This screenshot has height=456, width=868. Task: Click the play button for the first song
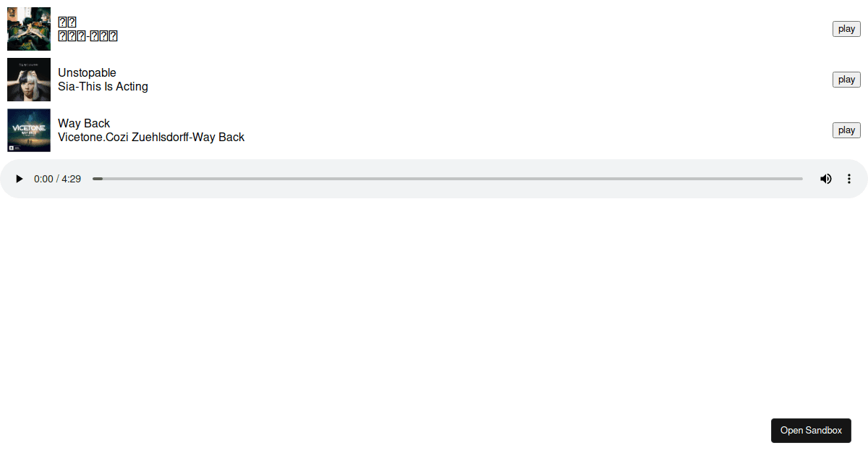click(846, 29)
